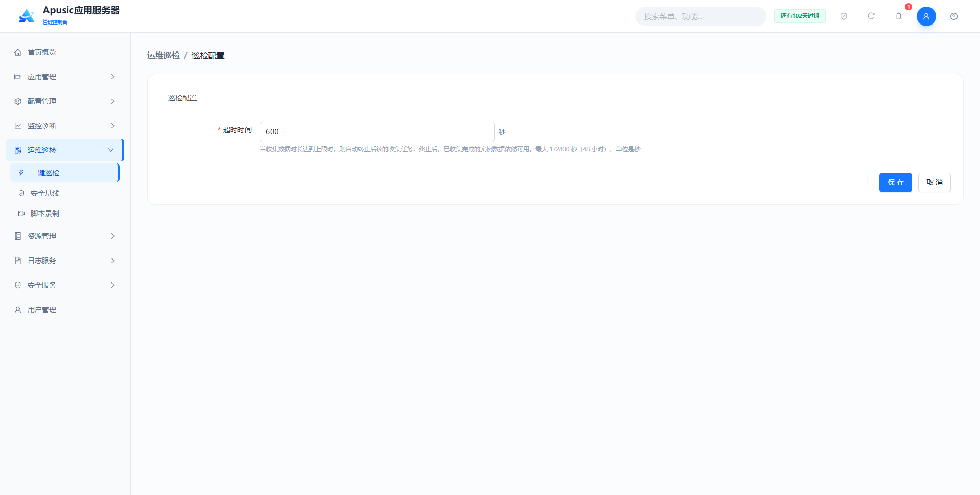980x495 pixels.
Task: Expand the 应用管理 chevron
Action: 113,77
